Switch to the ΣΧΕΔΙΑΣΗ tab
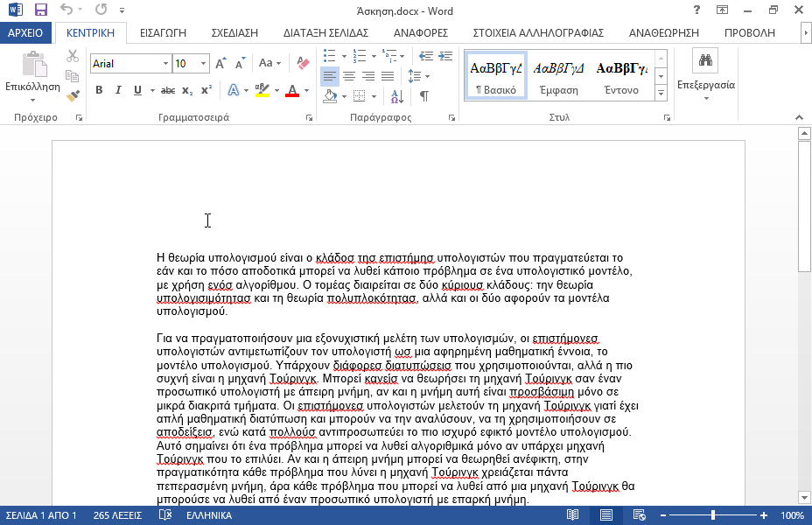The height and width of the screenshot is (525, 812). click(234, 32)
